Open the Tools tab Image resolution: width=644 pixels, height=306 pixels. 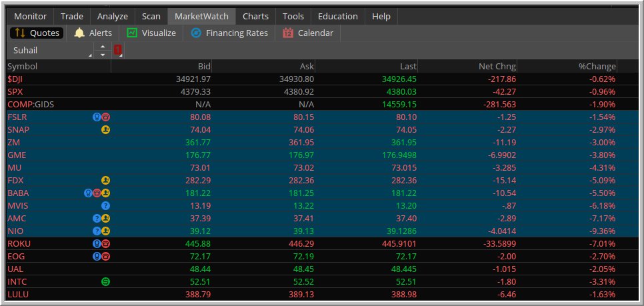(x=293, y=17)
